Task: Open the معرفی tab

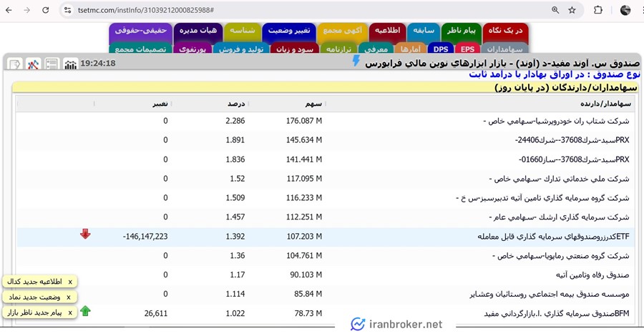Action: point(376,49)
